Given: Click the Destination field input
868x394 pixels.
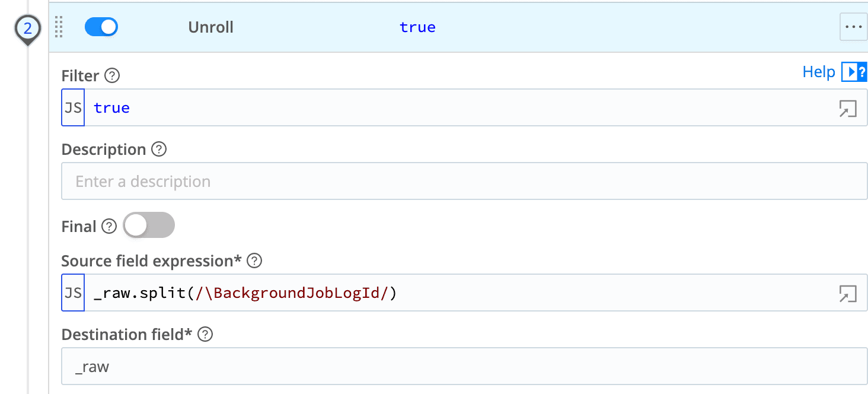Looking at the screenshot, I should tap(464, 366).
